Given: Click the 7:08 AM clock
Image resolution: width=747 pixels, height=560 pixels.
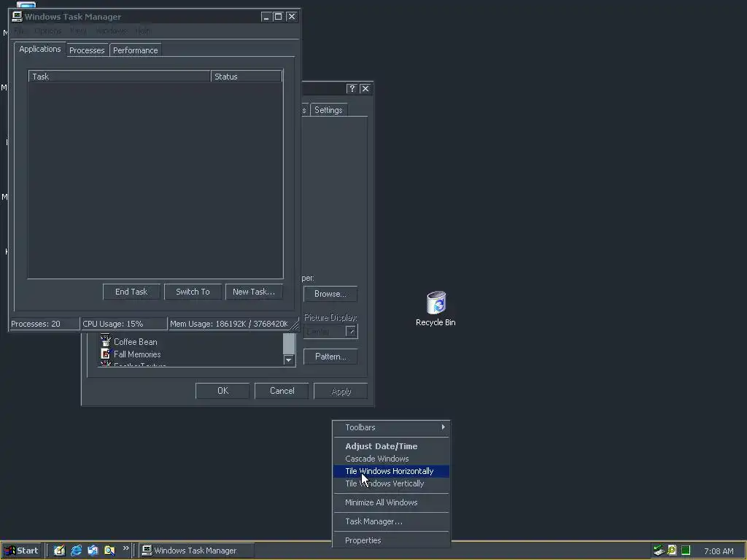Looking at the screenshot, I should tap(719, 551).
